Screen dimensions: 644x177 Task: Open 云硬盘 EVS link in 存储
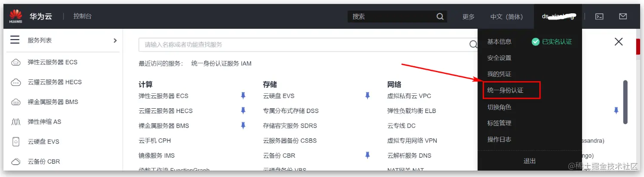click(x=279, y=96)
